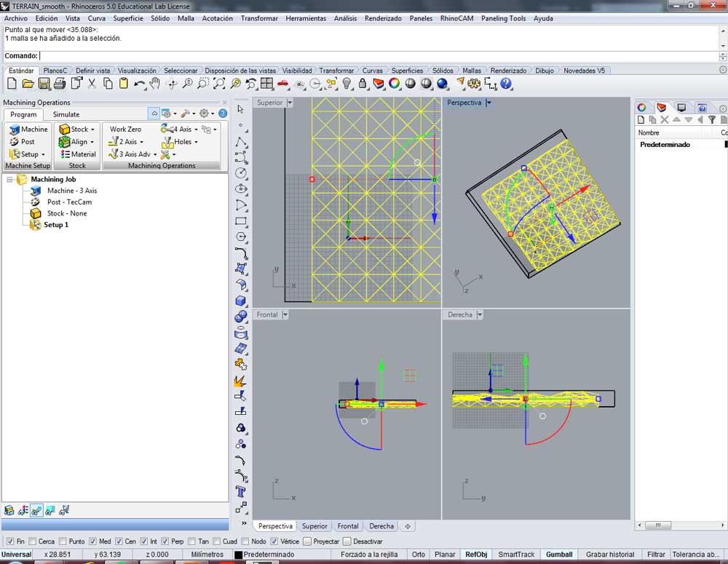Click the light bulb hide icon

tap(347, 84)
